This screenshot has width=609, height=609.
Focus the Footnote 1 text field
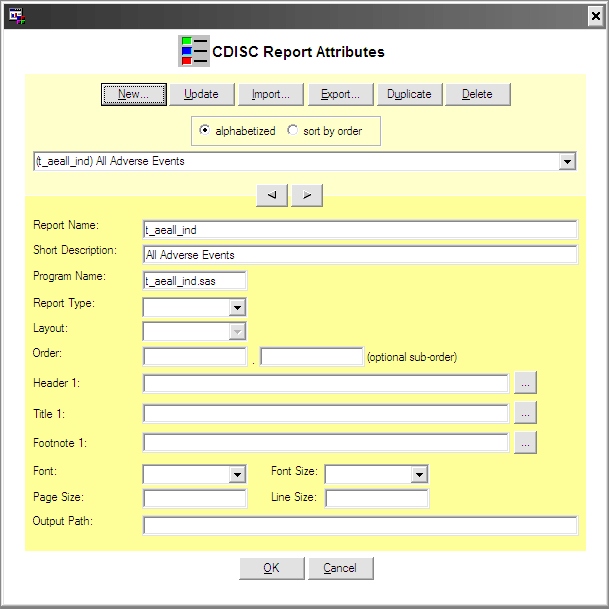point(326,443)
